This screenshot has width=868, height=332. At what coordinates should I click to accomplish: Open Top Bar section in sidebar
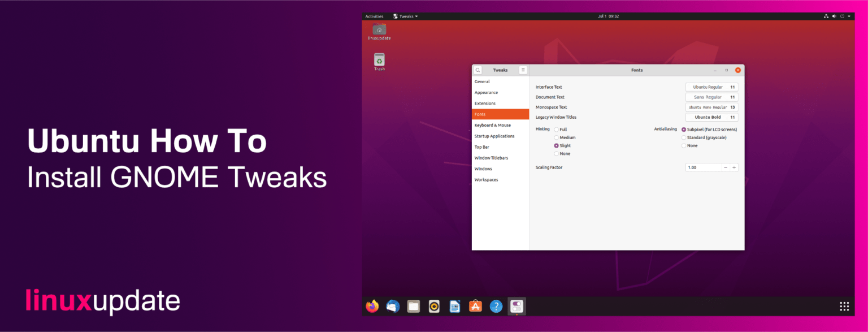pyautogui.click(x=501, y=147)
